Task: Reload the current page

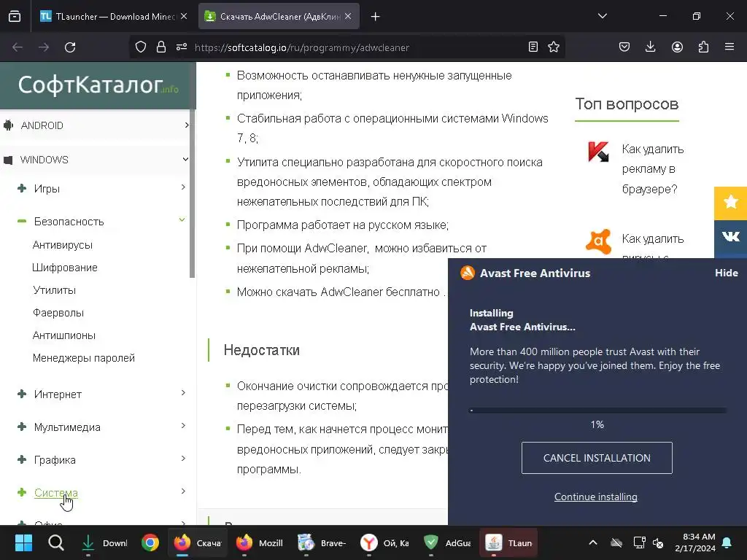Action: tap(70, 47)
